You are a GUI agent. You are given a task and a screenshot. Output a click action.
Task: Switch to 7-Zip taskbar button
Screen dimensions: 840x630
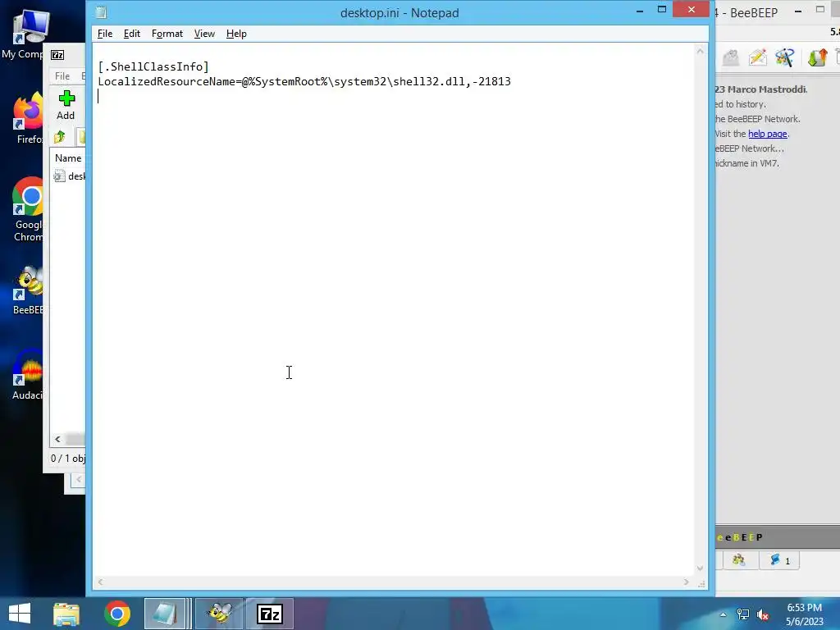coord(270,614)
